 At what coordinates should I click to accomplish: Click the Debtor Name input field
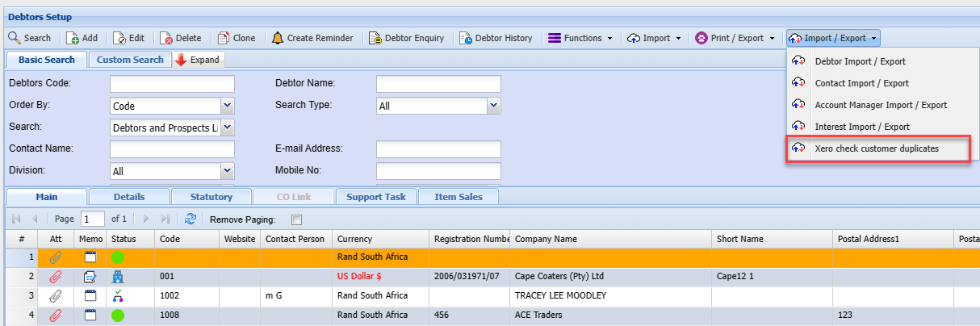pyautogui.click(x=438, y=84)
